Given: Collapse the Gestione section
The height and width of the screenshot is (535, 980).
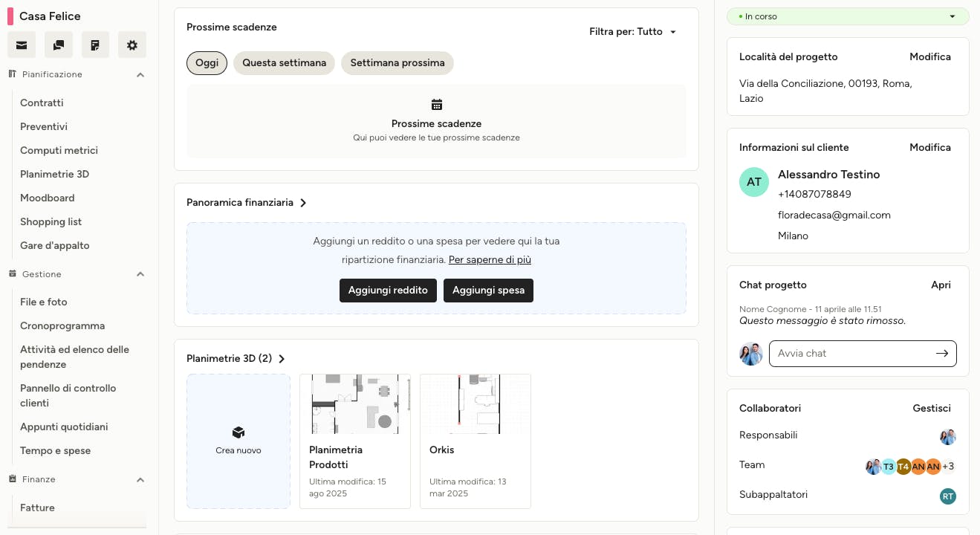Looking at the screenshot, I should coord(140,274).
